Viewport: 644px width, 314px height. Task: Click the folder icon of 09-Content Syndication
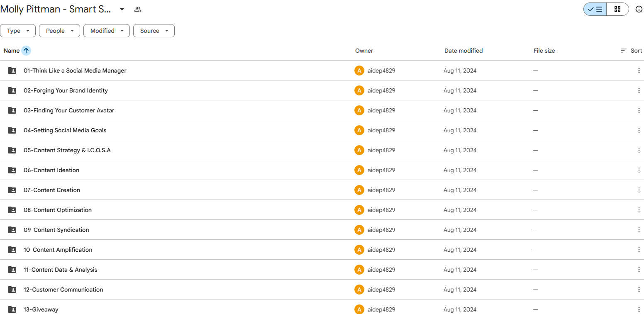pos(12,230)
